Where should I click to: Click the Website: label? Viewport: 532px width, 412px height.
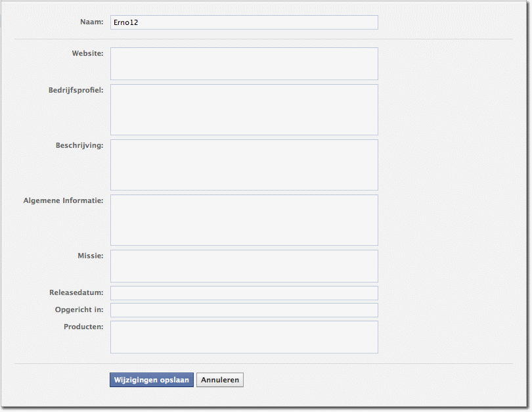tap(87, 53)
